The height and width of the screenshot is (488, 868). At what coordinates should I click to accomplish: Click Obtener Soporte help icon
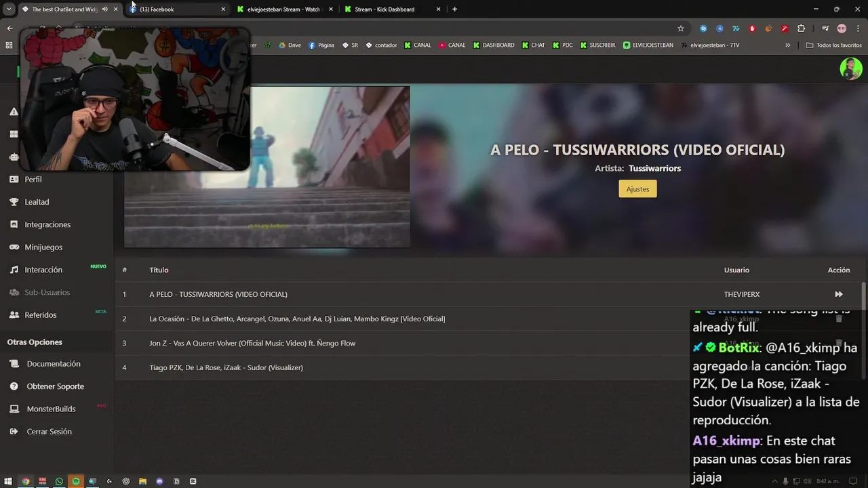[14, 386]
